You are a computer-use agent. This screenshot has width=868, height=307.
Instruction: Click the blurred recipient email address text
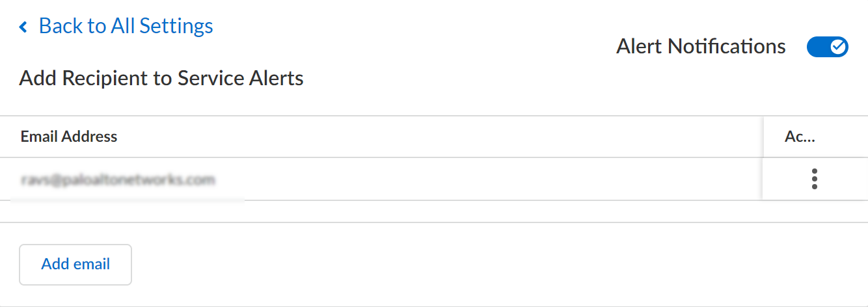[118, 180]
